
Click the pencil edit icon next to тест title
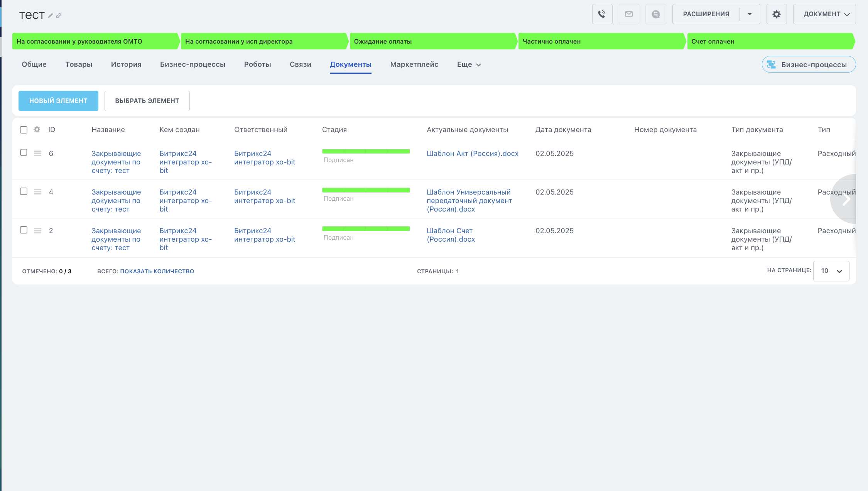click(50, 16)
